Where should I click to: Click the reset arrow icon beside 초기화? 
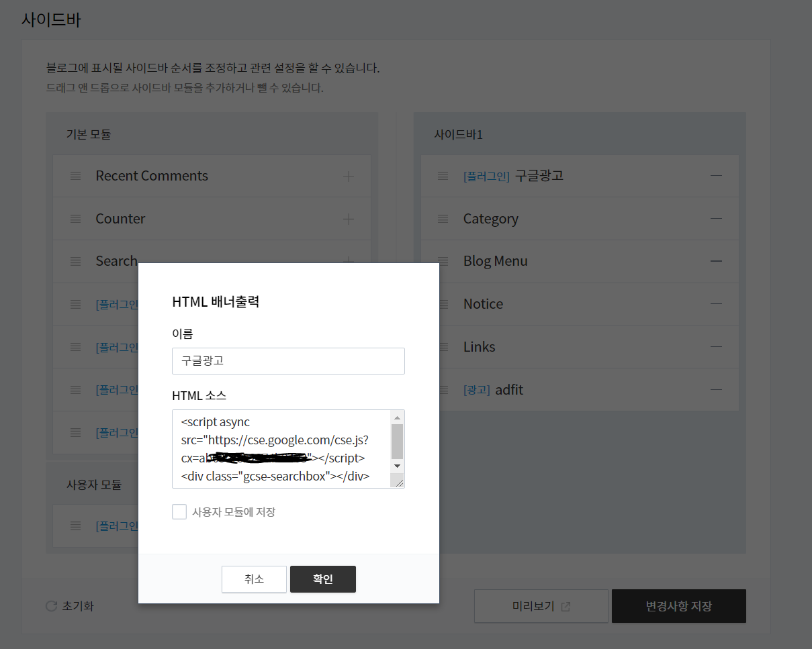coord(51,606)
